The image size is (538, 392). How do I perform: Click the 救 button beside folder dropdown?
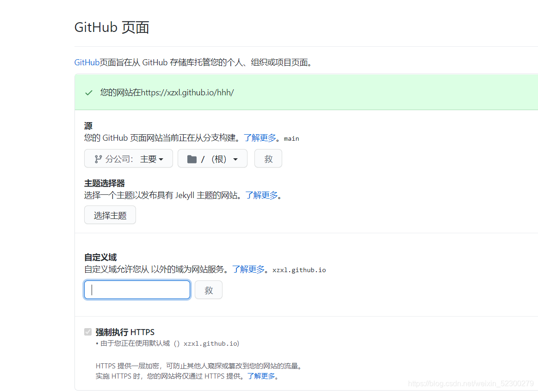[268, 159]
